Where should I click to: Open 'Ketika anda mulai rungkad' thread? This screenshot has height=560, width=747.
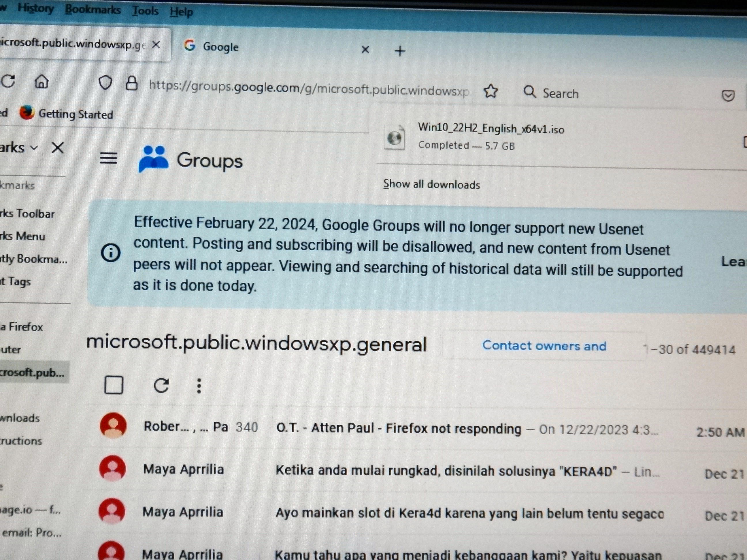(446, 470)
